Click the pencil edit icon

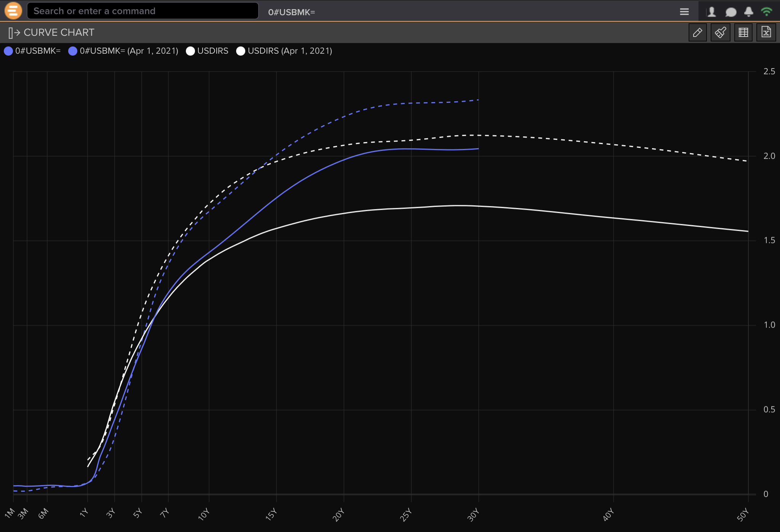tap(697, 32)
